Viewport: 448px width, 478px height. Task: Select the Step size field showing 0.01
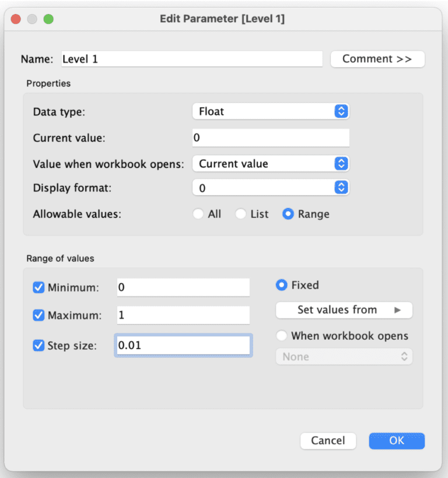(x=183, y=345)
